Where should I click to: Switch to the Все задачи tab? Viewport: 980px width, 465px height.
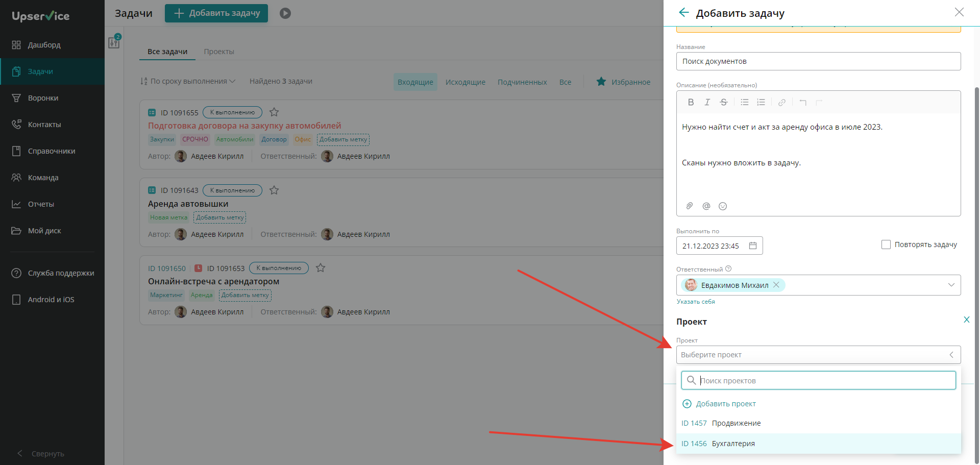point(167,52)
